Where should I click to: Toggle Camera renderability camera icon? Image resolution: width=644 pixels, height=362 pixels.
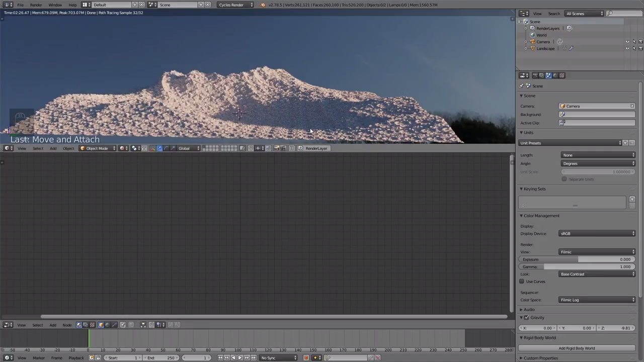pyautogui.click(x=640, y=42)
